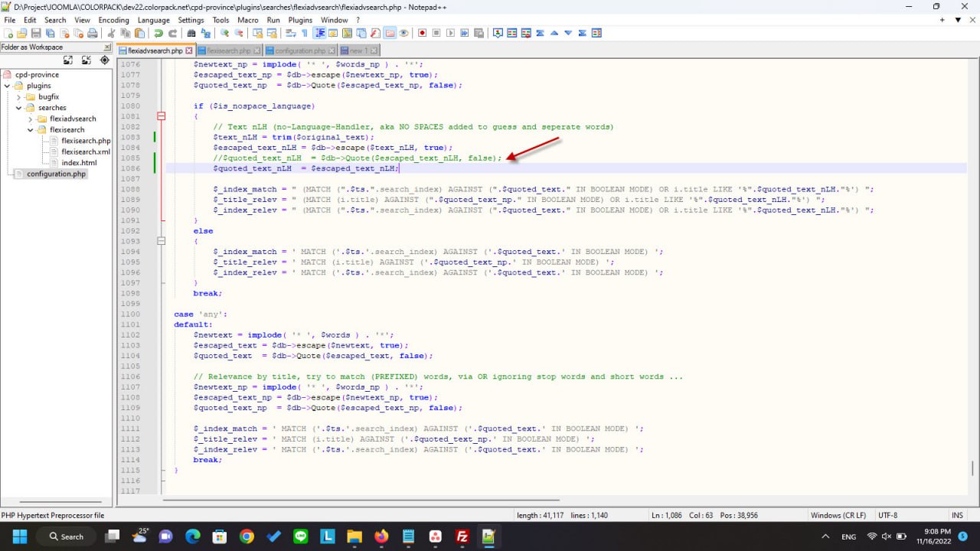
Task: Select the Undo toolbar icon
Action: pos(157,32)
